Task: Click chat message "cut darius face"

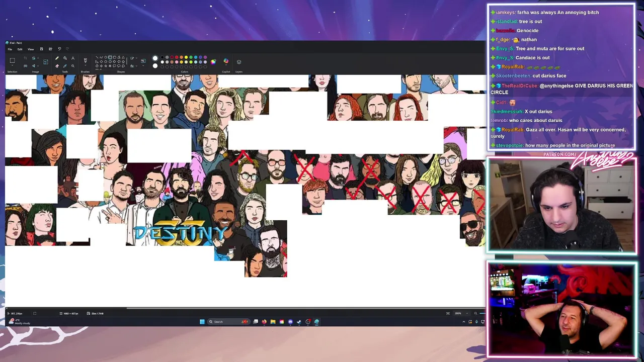Action: pos(549,75)
